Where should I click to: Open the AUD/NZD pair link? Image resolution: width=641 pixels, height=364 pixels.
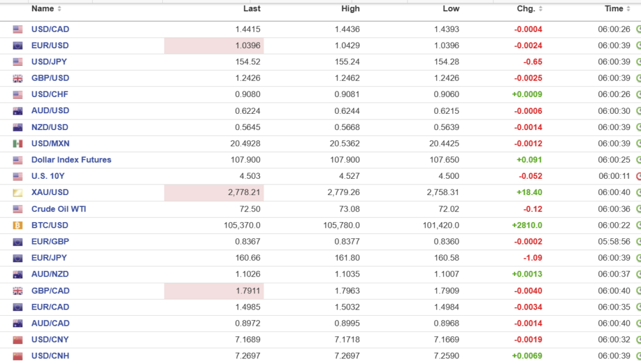50,274
